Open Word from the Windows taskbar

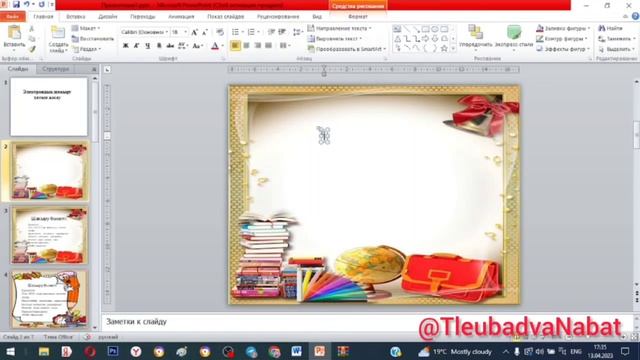[296, 351]
